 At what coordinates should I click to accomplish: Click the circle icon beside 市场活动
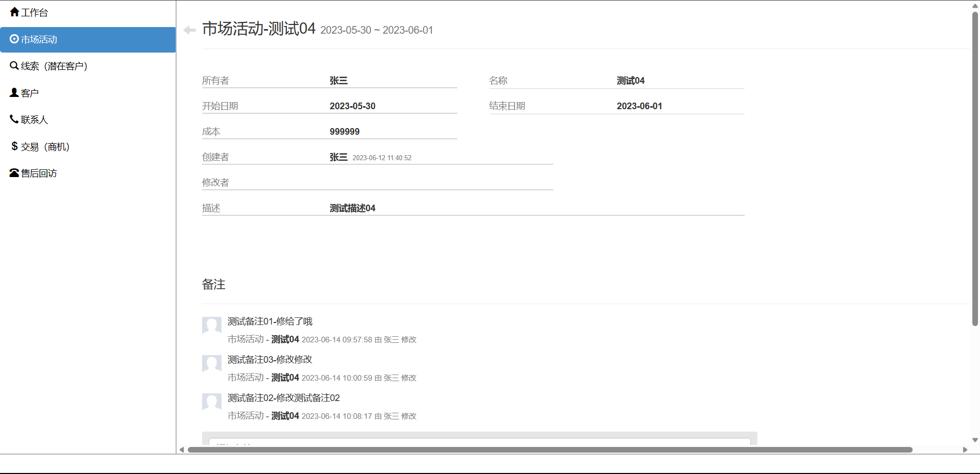[x=14, y=39]
